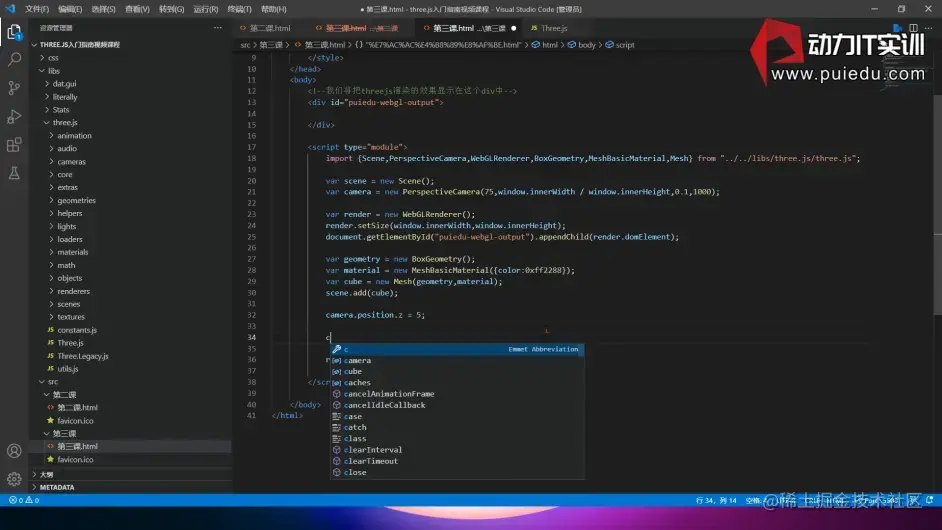Open explorer panel more actions ellipsis

coord(217,28)
